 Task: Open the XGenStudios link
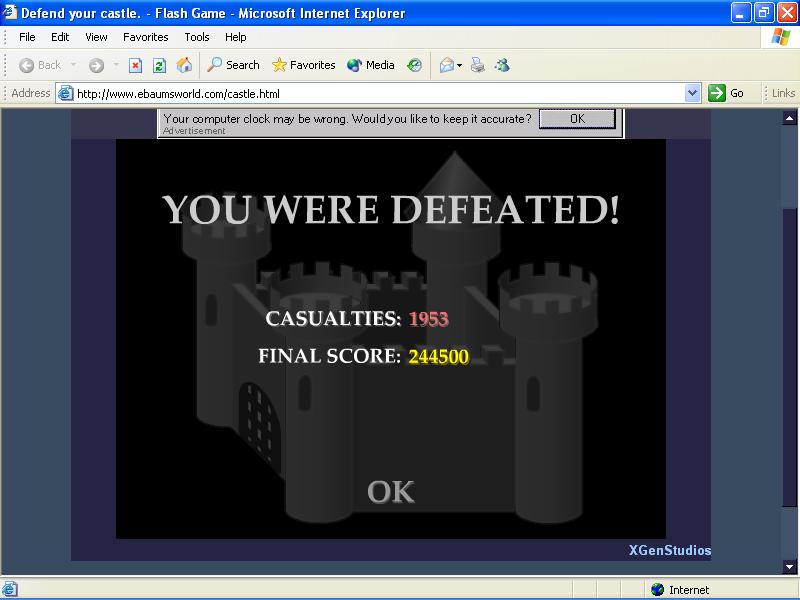(x=669, y=551)
